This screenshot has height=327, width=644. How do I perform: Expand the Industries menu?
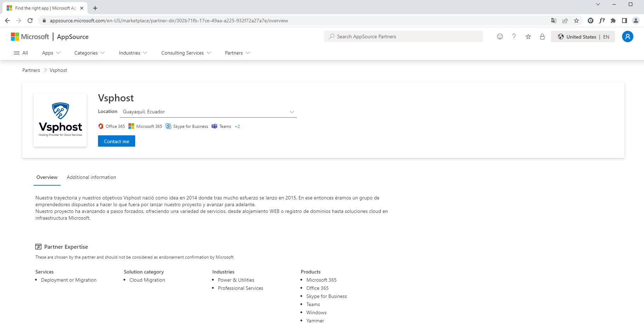tap(133, 53)
